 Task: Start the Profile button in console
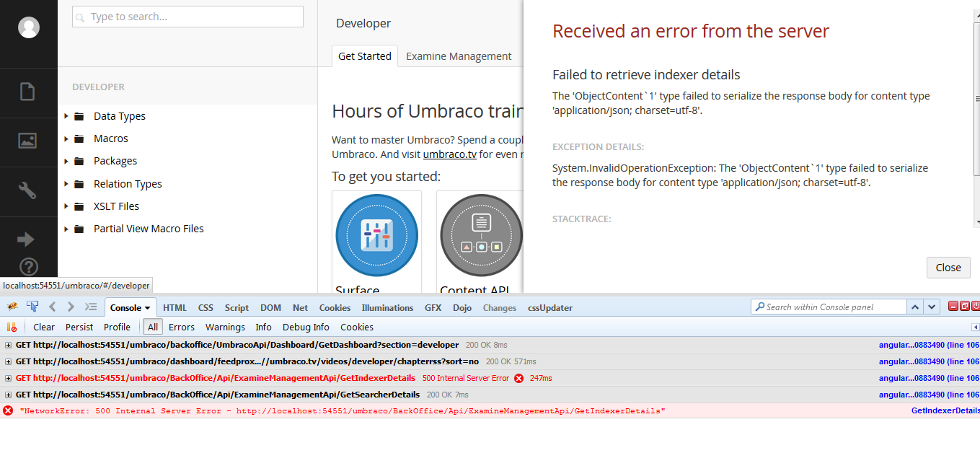[x=117, y=327]
